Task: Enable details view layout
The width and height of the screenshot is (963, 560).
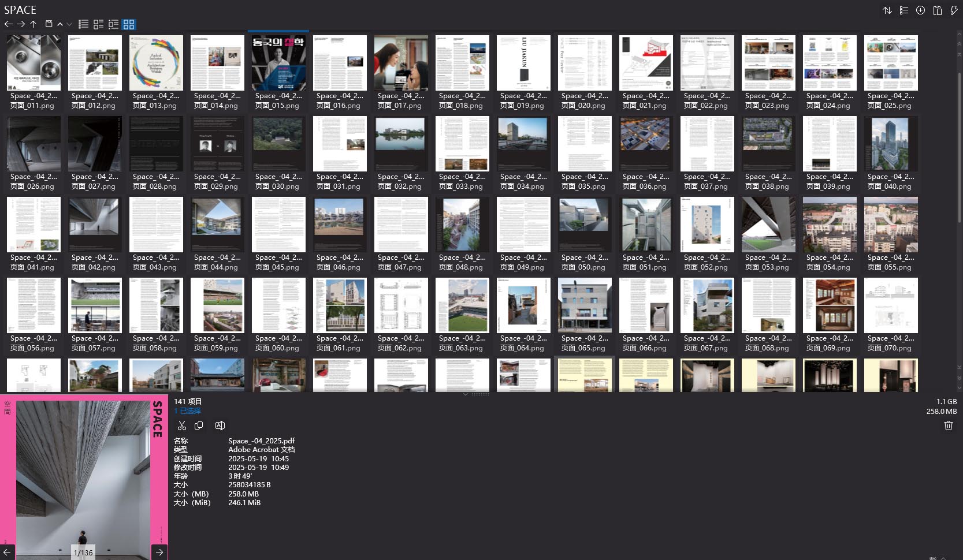Action: coord(98,24)
